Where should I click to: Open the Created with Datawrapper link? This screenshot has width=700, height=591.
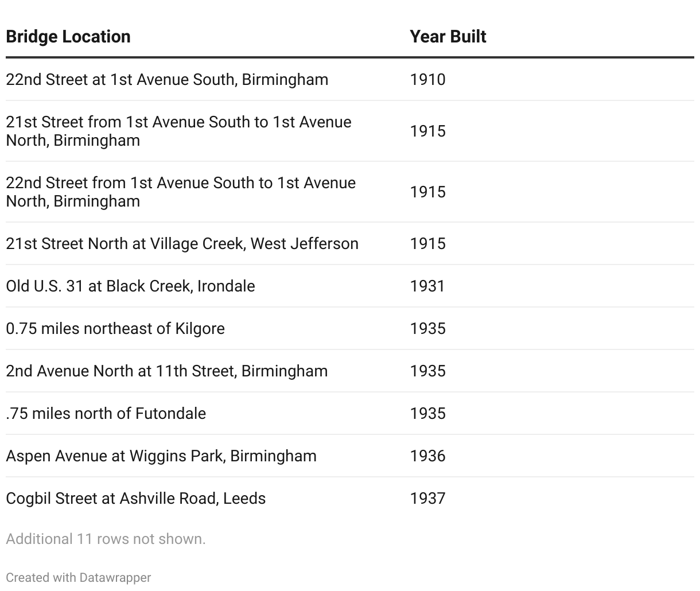[79, 577]
